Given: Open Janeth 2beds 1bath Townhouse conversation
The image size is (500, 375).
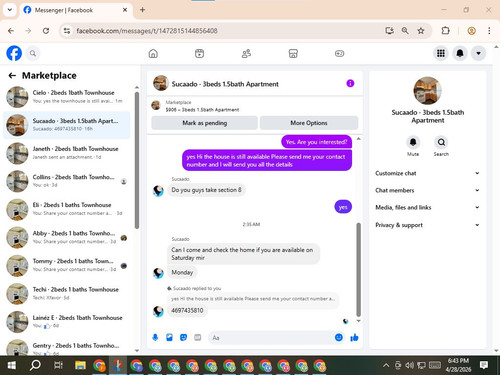Looking at the screenshot, I should tap(67, 153).
